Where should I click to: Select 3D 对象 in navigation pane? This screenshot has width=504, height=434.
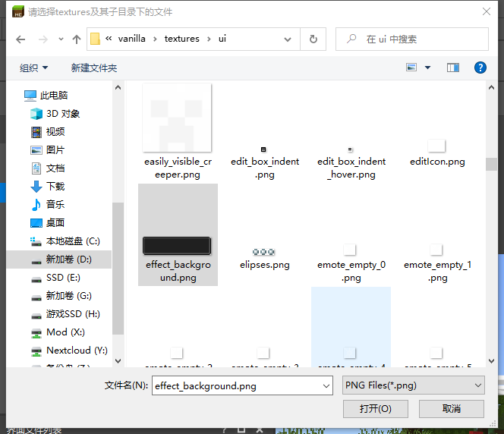click(x=62, y=114)
